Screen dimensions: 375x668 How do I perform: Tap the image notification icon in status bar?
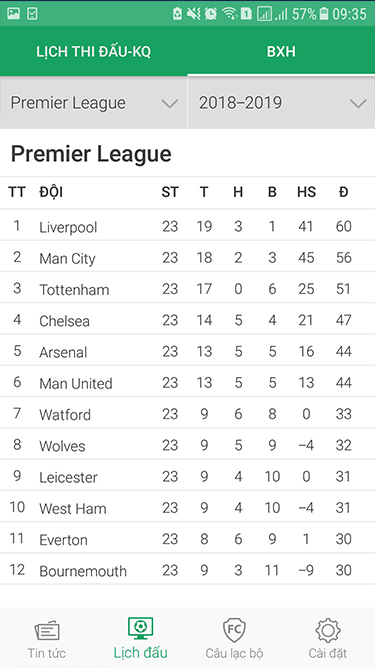(13, 14)
